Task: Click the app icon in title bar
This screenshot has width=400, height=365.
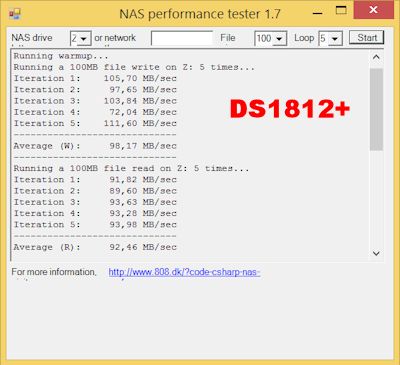Action: pos(15,14)
